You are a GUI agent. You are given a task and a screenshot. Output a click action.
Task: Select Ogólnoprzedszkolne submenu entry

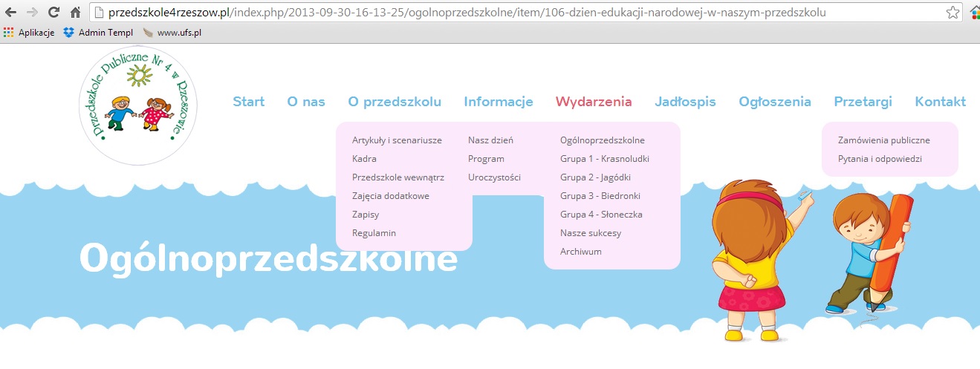(x=603, y=140)
